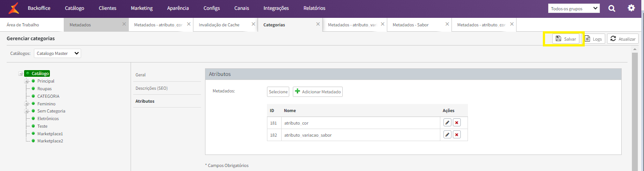Click the green dot beside Roupas
644x171 pixels.
33,88
